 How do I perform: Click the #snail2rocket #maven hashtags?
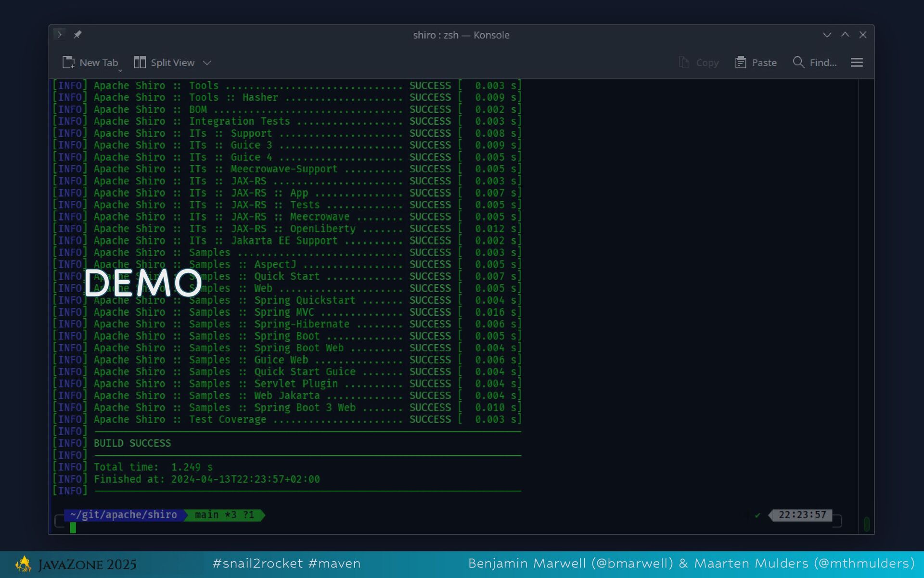(286, 563)
